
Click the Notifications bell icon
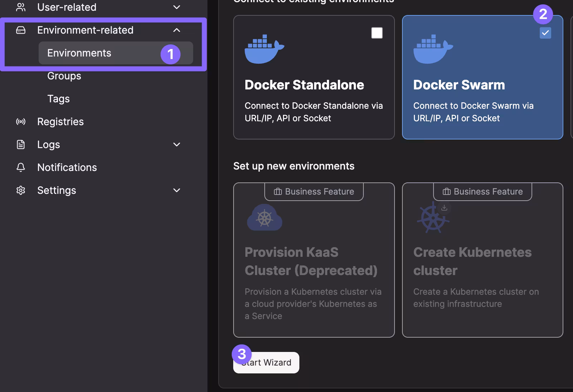(x=21, y=167)
